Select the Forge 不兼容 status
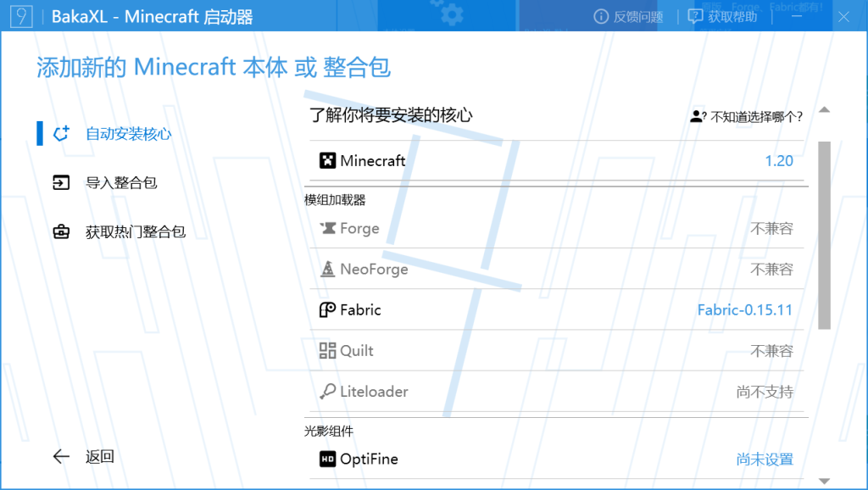This screenshot has width=868, height=490. 771,229
